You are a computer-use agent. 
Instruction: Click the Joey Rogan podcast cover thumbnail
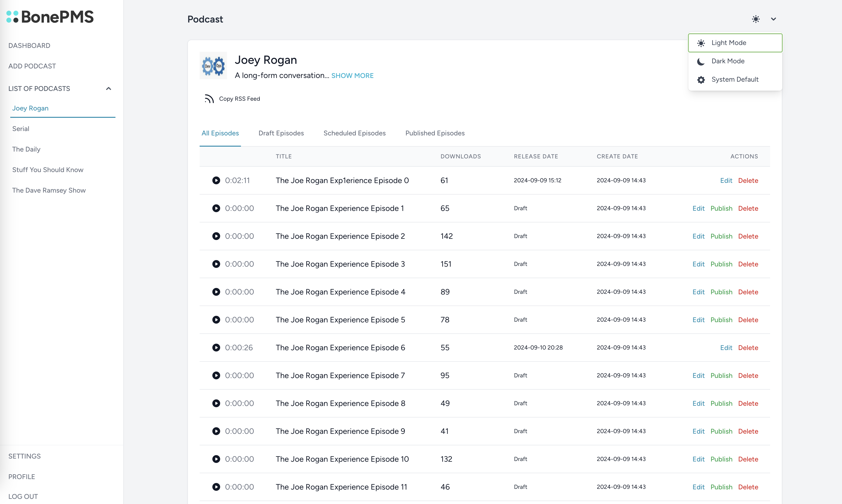(x=213, y=66)
